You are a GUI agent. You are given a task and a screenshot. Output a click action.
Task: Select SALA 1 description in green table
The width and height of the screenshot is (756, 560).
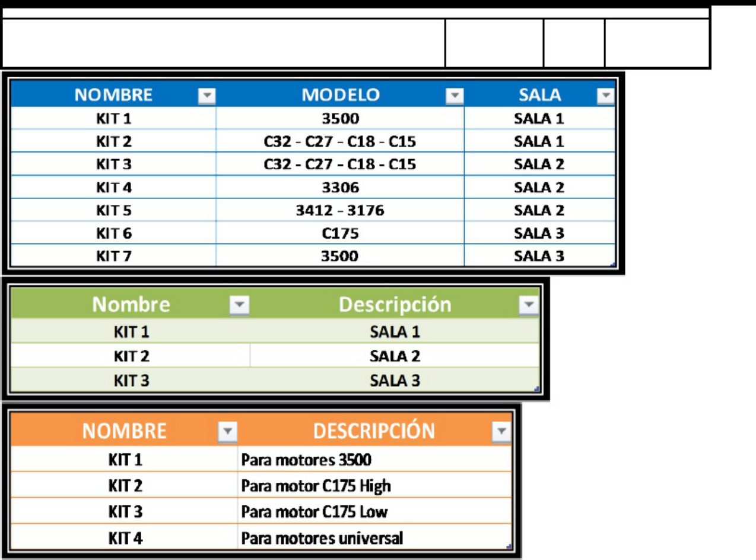tap(395, 331)
